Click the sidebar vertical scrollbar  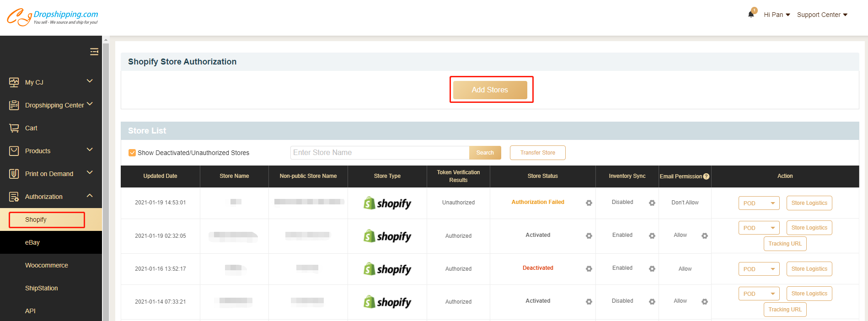pyautogui.click(x=106, y=183)
